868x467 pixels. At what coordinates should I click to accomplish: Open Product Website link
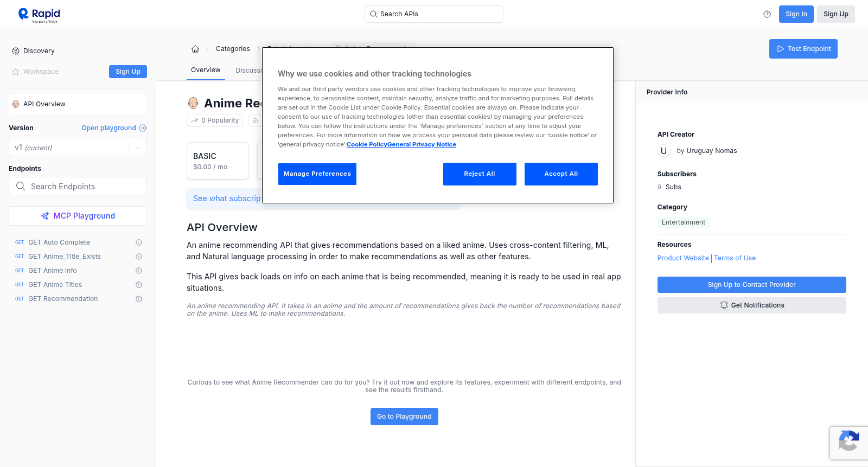click(x=683, y=258)
